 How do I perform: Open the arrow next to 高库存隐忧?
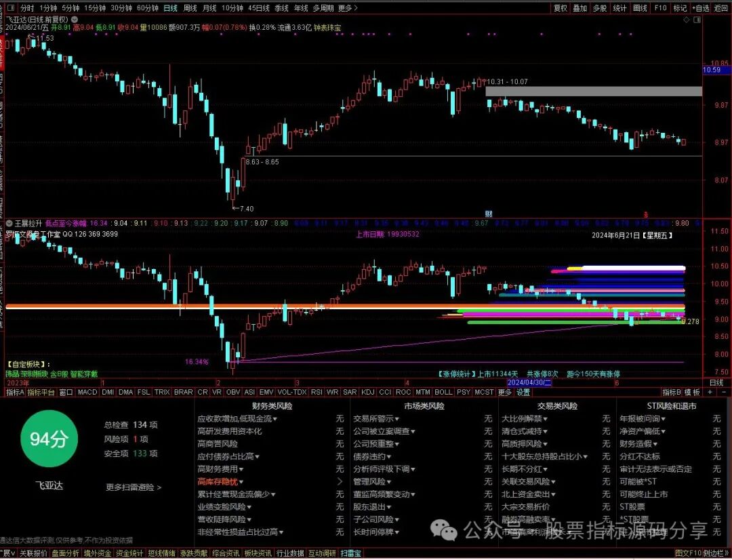point(340,481)
